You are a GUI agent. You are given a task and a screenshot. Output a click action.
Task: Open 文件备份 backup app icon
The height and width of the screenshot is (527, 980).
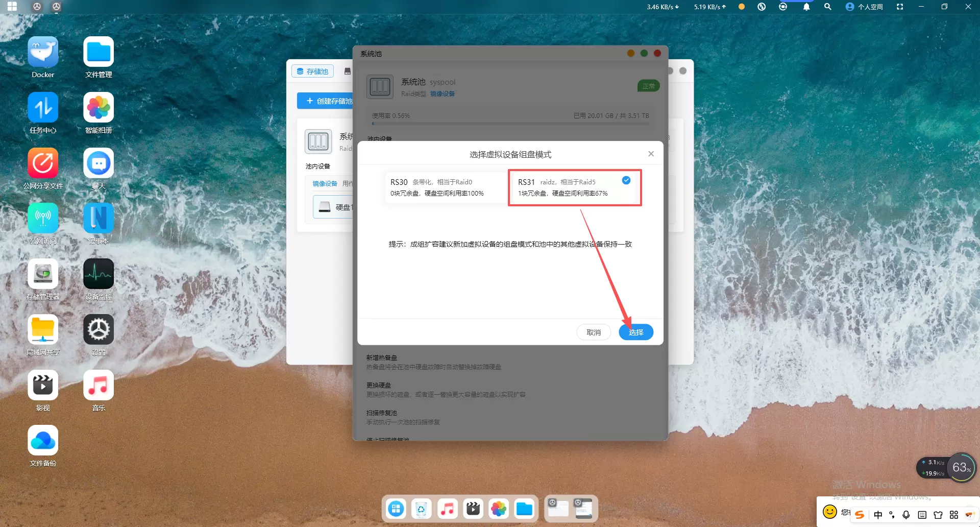point(43,441)
